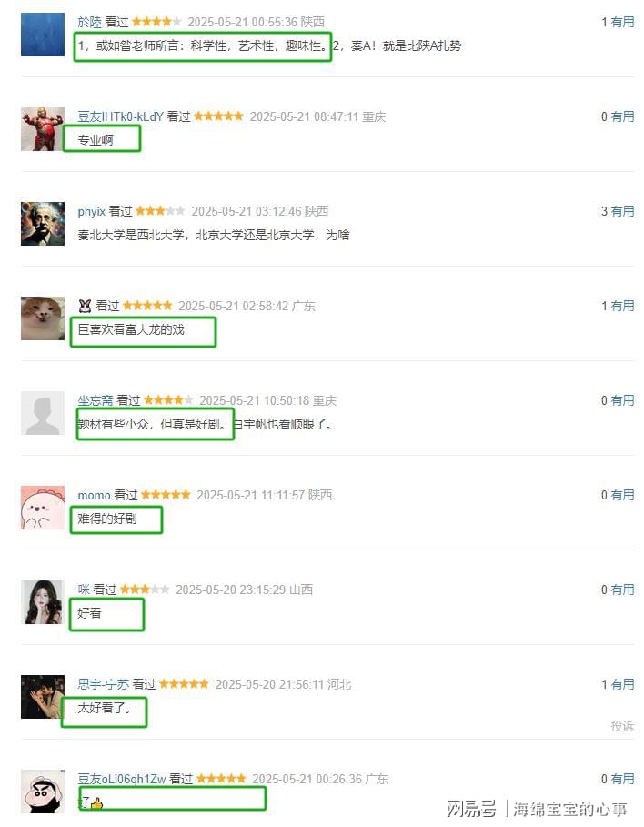Open 思宇-宁苏 user profile link
Viewport: 644px width, 827px height.
103,684
